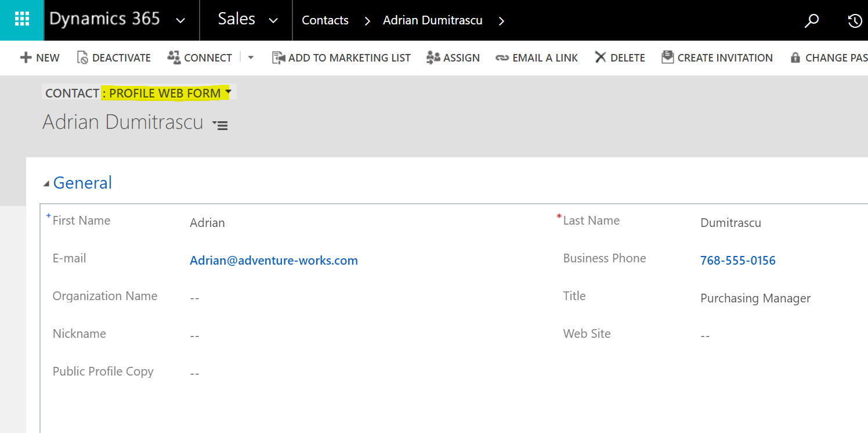Click the Organization Name field value

tap(194, 298)
